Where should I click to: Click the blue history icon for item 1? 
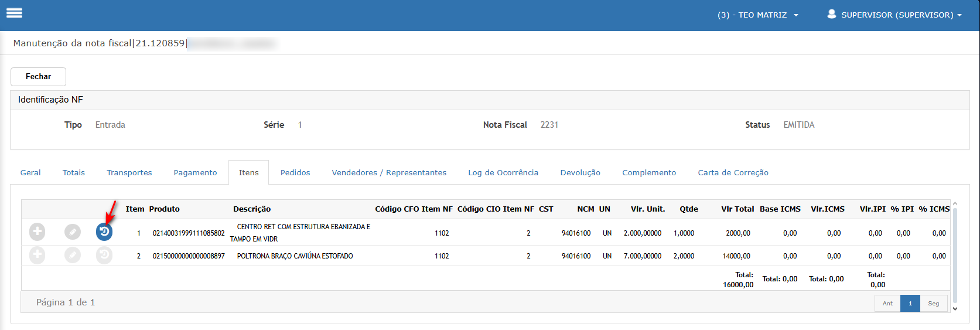click(x=104, y=232)
